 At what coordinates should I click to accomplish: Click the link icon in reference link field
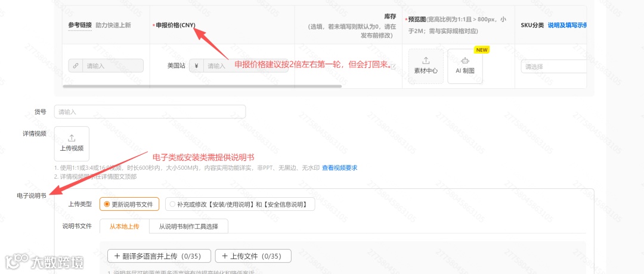pos(76,66)
